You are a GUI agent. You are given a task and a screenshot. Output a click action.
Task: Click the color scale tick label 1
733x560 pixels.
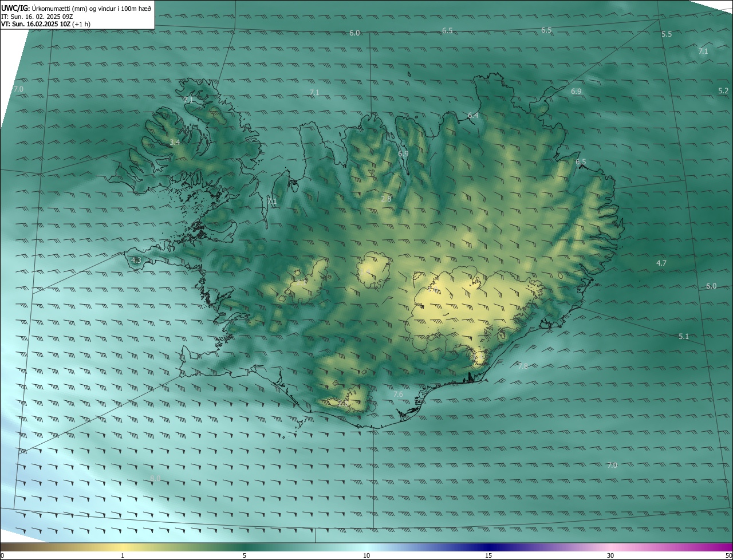[123, 555]
